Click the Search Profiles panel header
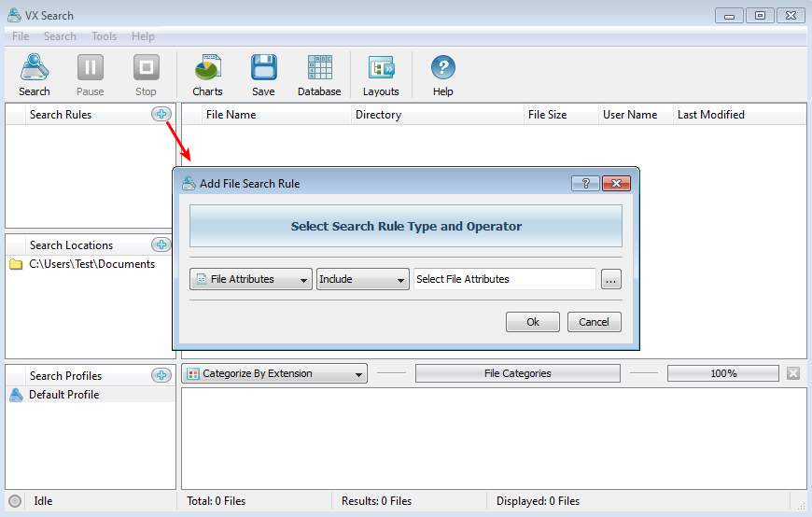Image resolution: width=812 pixels, height=517 pixels. 65,375
